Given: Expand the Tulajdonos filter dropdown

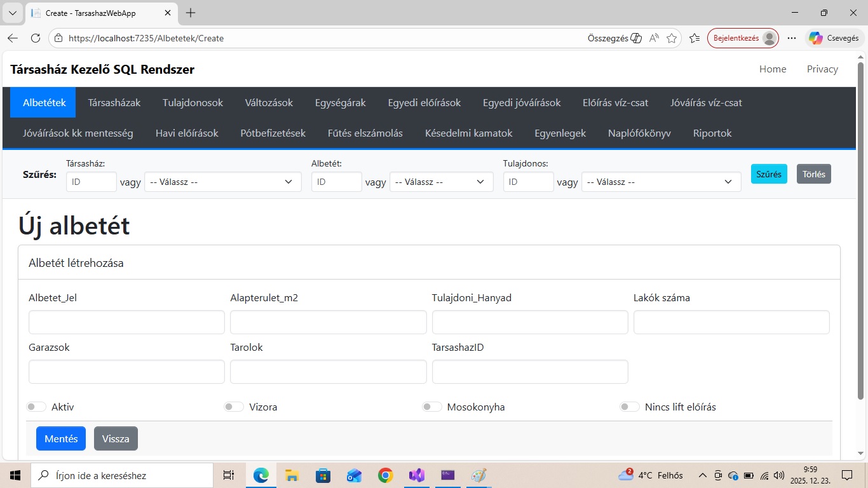Looking at the screenshot, I should click(x=661, y=182).
